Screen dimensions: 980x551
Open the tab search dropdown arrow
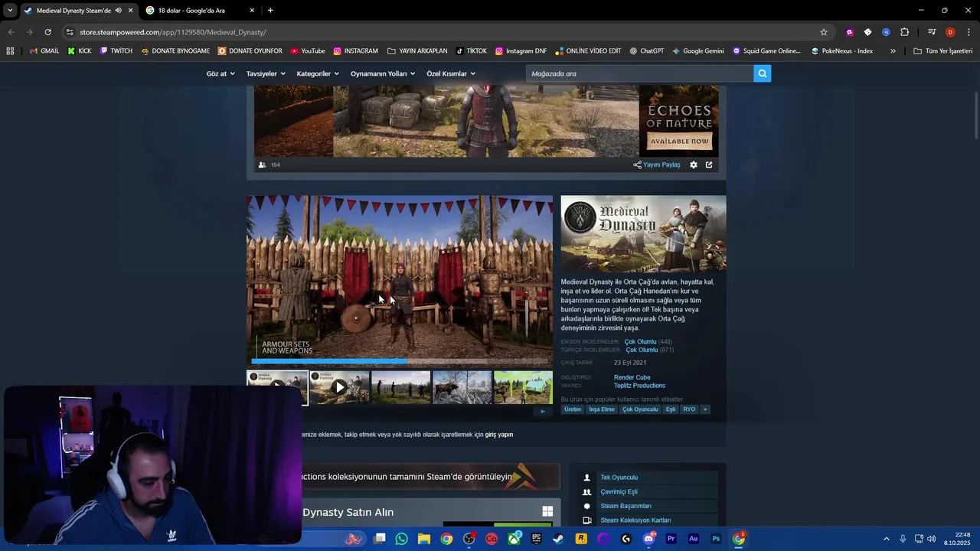(x=10, y=11)
